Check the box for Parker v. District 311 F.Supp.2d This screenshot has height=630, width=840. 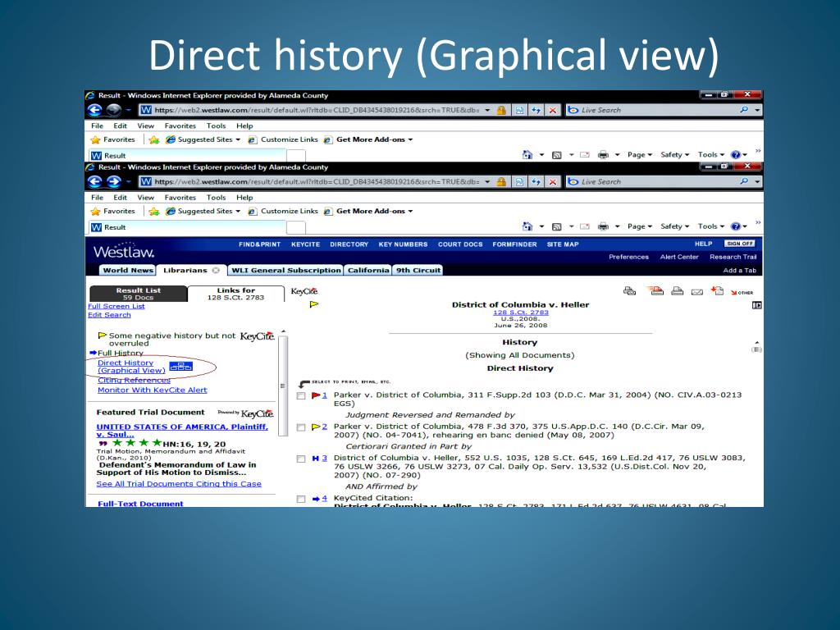(301, 396)
